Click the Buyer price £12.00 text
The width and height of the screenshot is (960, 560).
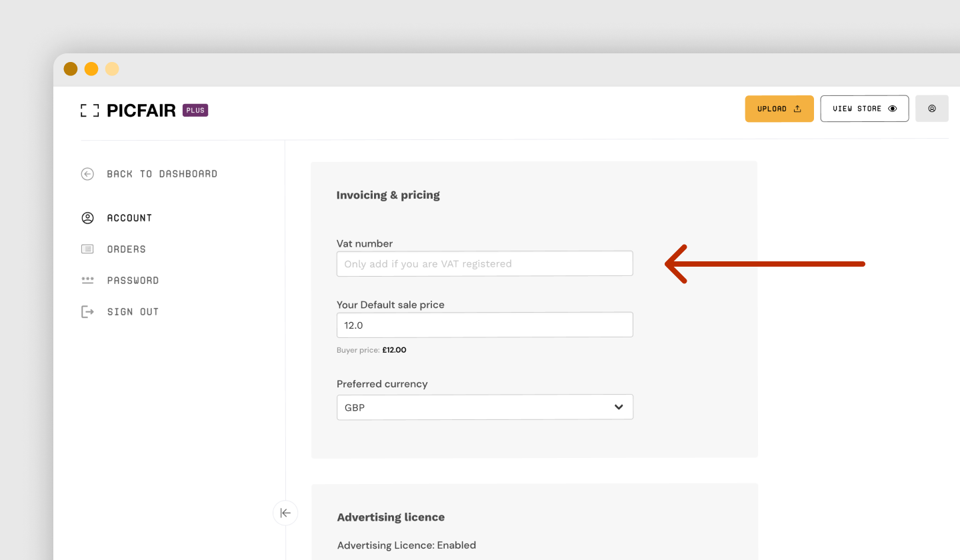point(371,350)
